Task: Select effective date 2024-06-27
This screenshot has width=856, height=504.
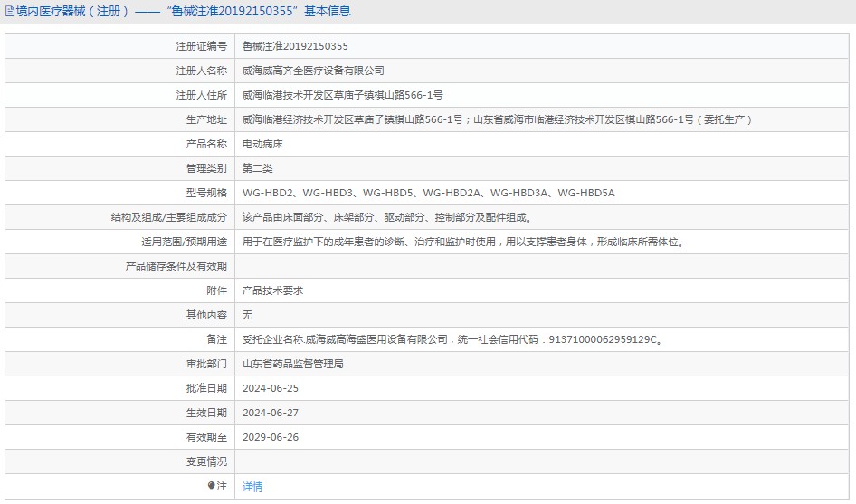Action: [x=271, y=414]
